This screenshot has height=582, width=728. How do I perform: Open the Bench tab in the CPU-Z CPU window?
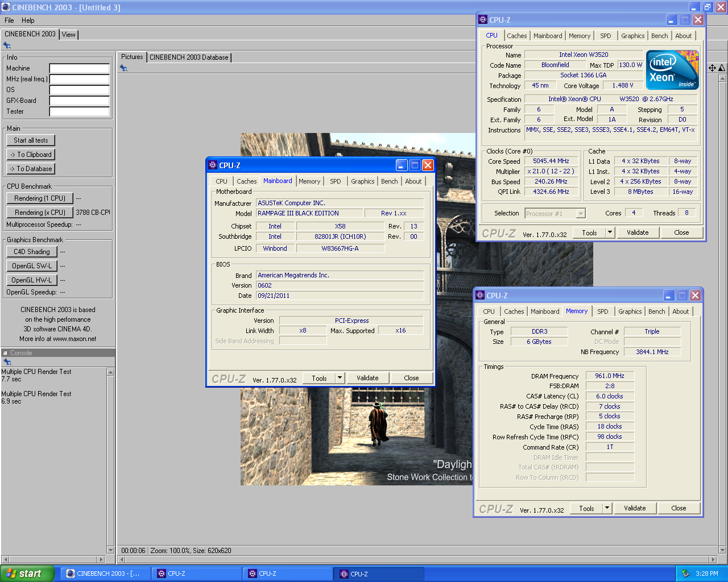(x=660, y=36)
